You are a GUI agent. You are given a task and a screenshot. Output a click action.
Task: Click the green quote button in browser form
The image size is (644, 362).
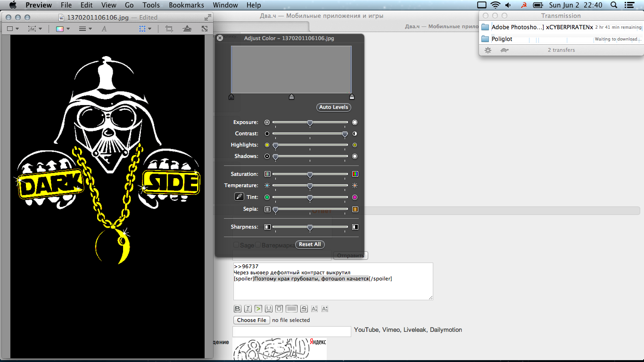pyautogui.click(x=258, y=309)
